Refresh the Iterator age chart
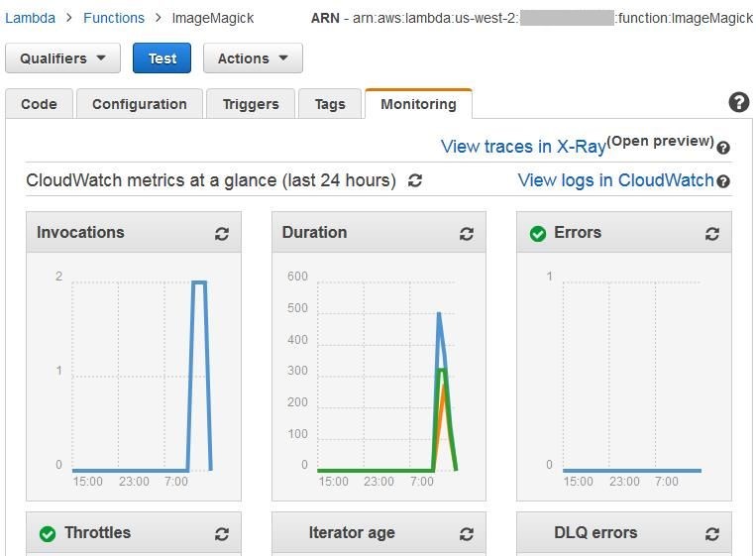The width and height of the screenshot is (756, 556). point(467,534)
